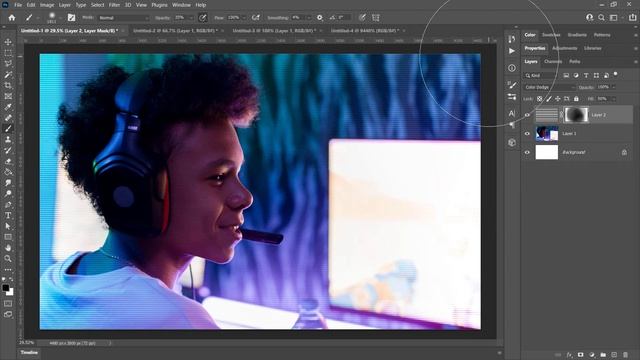The width and height of the screenshot is (640, 360).
Task: Open the Image menu
Action: (47, 5)
